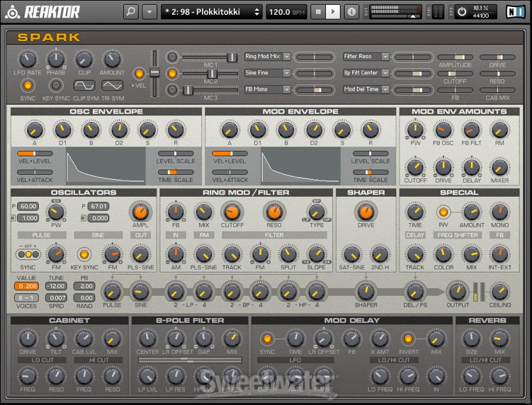Image resolution: width=532 pixels, height=405 pixels.
Task: Click the Reverb SIZE knob
Action: (471, 339)
